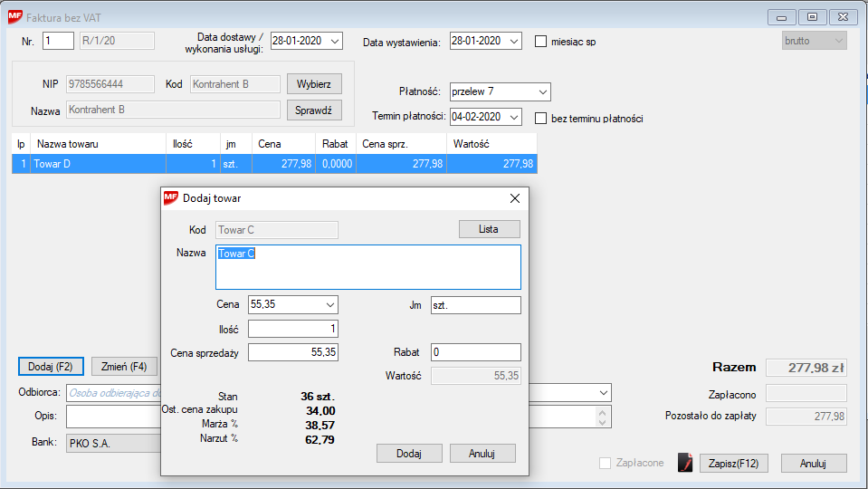Expand the Cena dropdown with 55,35
The image size is (868, 489).
click(x=329, y=305)
